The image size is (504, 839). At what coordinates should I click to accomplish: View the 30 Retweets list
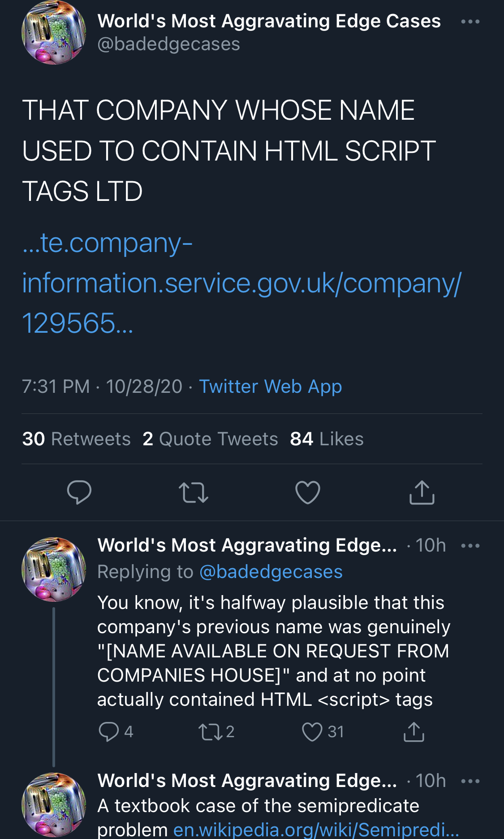[x=76, y=439]
